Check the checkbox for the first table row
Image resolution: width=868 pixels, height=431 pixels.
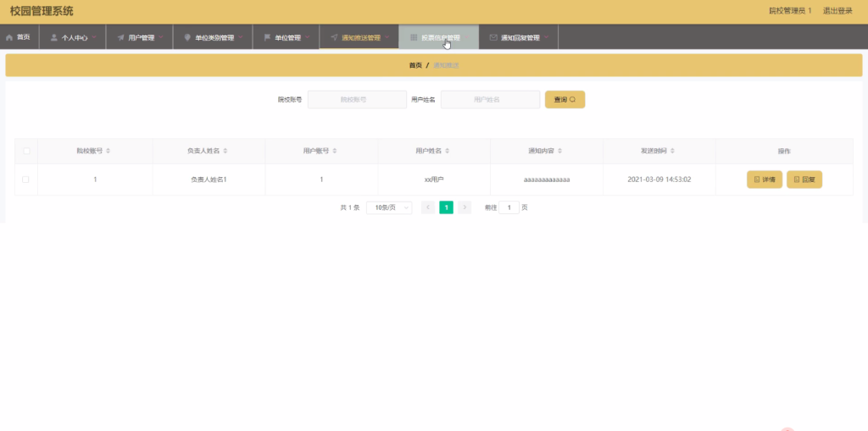pos(26,180)
